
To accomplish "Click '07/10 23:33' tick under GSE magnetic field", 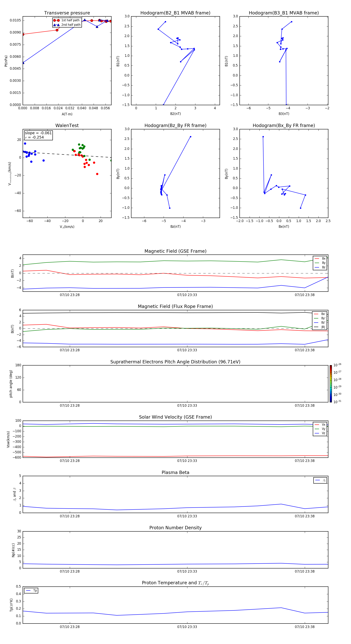I will (187, 295).
